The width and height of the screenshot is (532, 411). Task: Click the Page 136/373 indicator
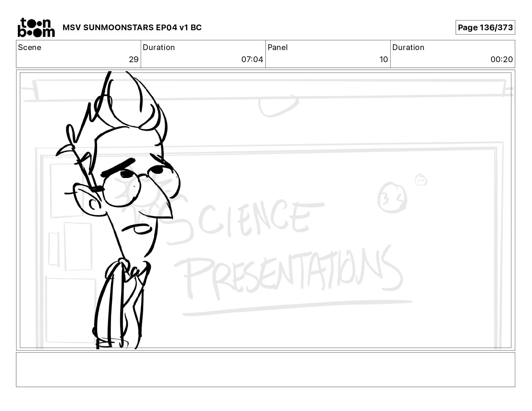point(485,28)
